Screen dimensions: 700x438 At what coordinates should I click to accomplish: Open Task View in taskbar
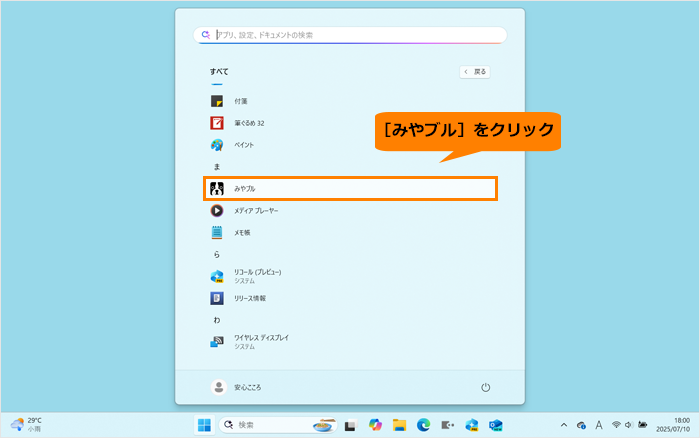350,425
